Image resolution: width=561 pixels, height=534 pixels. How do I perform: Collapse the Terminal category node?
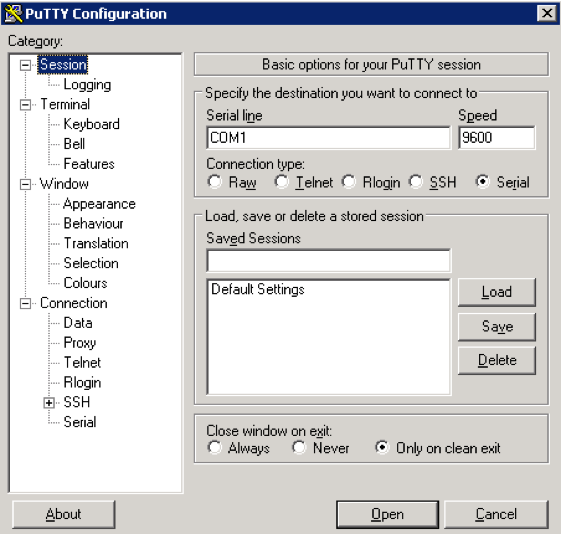click(25, 105)
